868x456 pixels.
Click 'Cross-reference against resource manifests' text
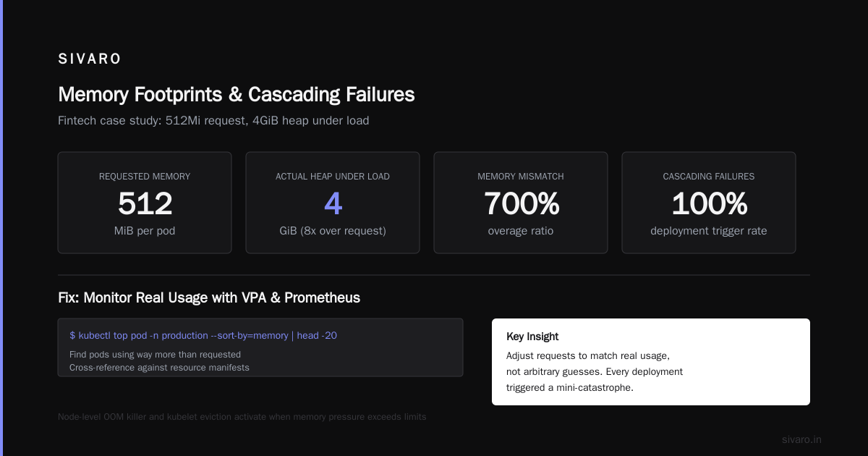point(159,368)
